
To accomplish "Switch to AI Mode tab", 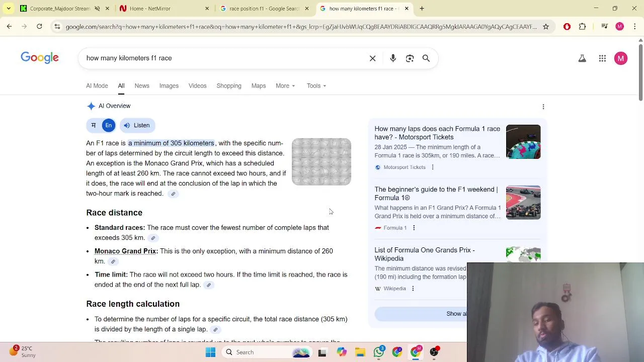I will [x=97, y=86].
